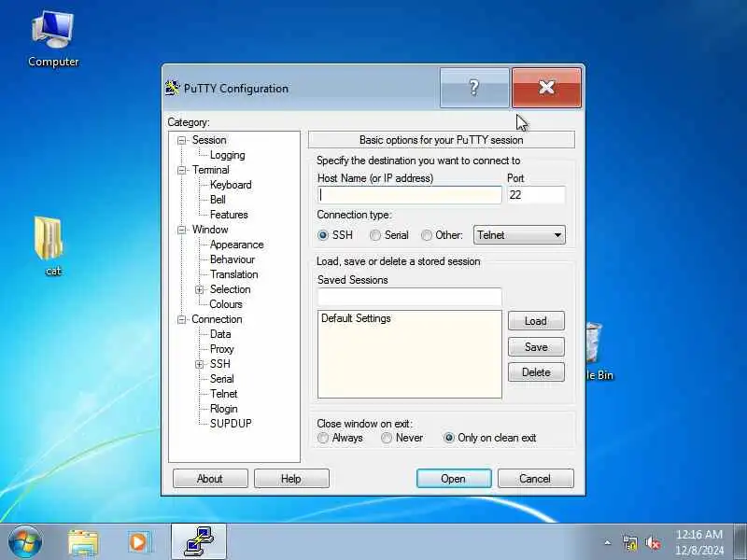Click the Host Name input field
The image size is (747, 560).
pyautogui.click(x=410, y=195)
